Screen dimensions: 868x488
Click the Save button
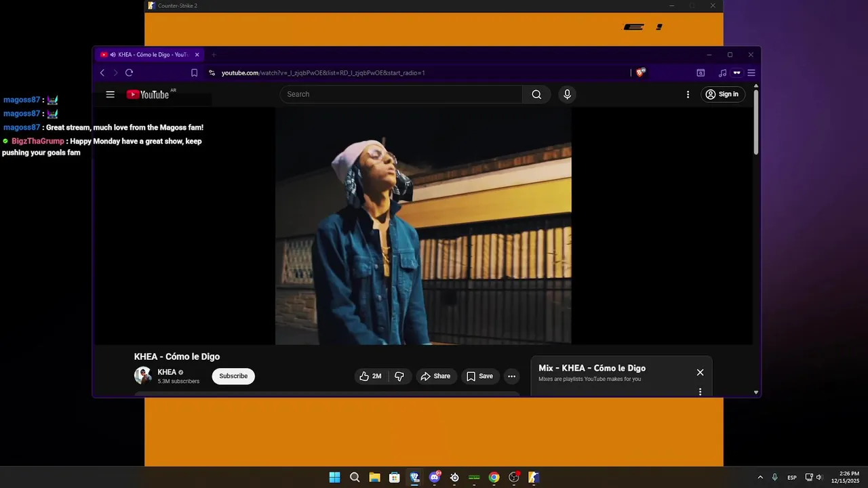point(479,376)
